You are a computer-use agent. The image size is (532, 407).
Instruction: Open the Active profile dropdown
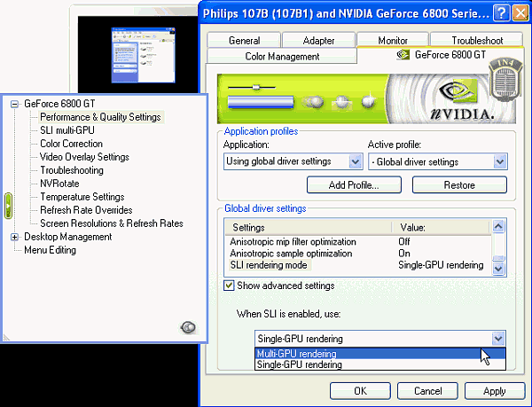[499, 161]
